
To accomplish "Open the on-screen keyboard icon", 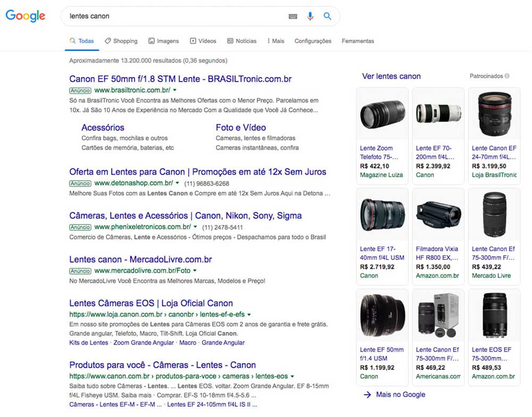I will tap(293, 17).
